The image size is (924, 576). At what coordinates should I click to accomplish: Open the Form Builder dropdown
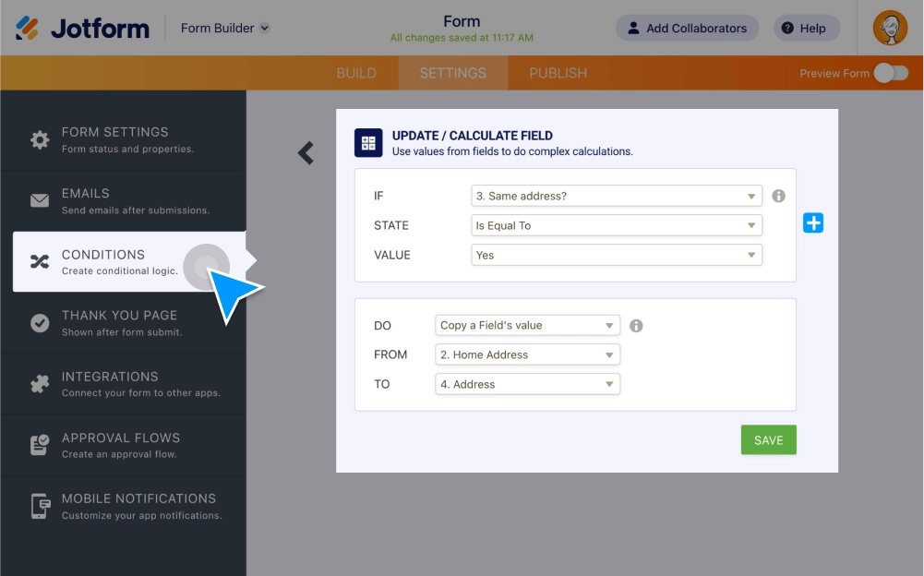coord(224,28)
